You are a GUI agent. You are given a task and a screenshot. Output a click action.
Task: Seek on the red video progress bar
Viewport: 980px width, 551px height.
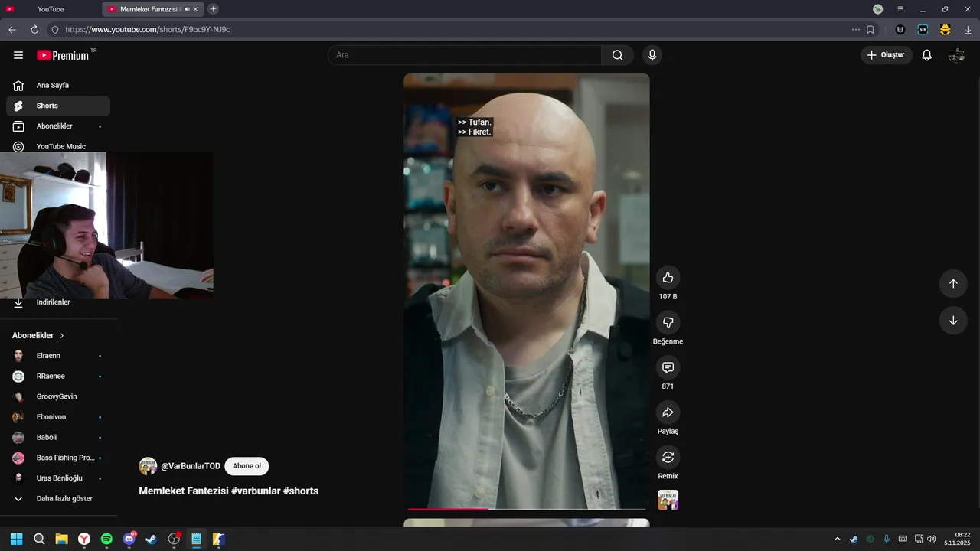448,509
